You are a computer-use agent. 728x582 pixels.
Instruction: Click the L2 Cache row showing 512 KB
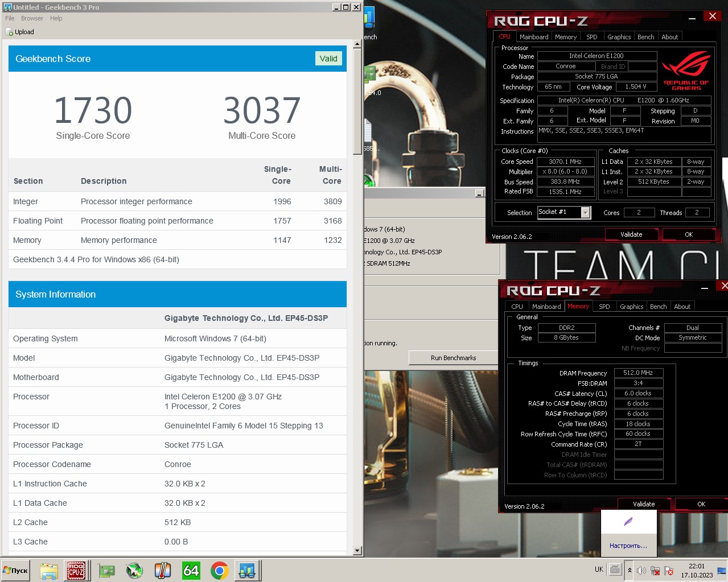click(178, 522)
